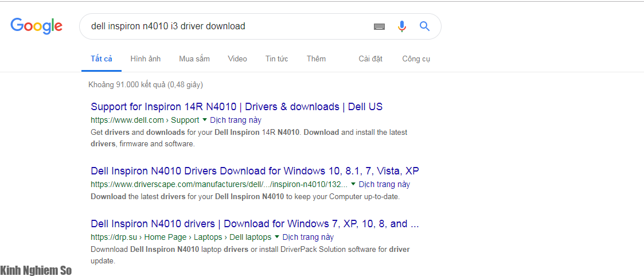Click Dịch trang này for driverscape result
This screenshot has height=276, width=644.
pos(384,184)
